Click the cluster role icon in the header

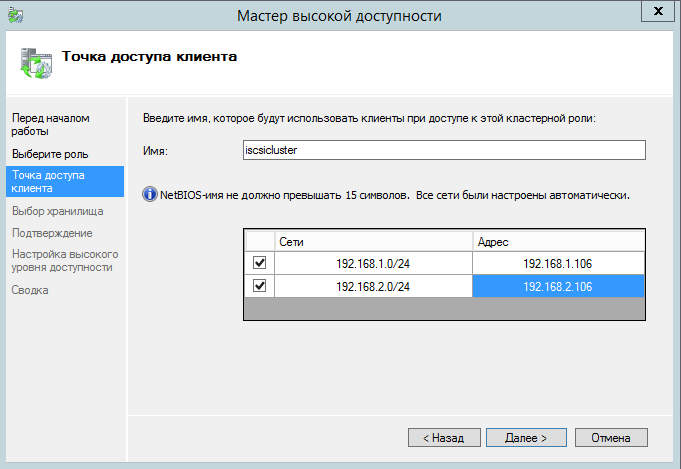[34, 62]
